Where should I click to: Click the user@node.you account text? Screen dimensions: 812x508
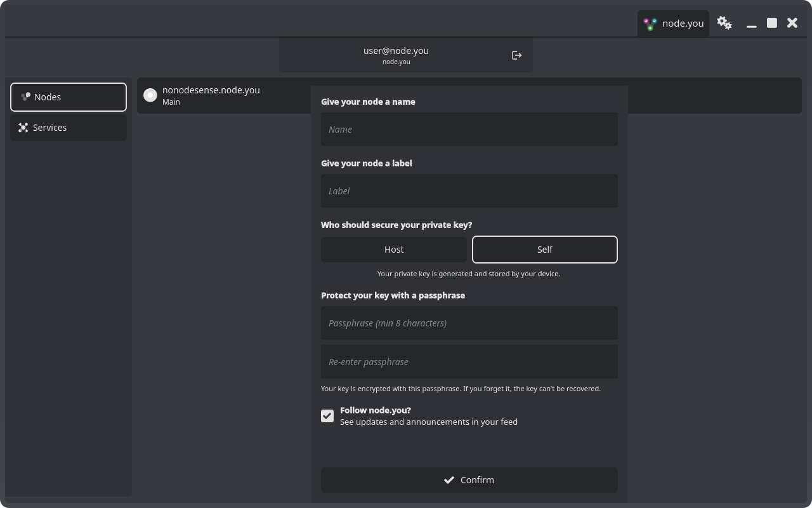click(396, 51)
